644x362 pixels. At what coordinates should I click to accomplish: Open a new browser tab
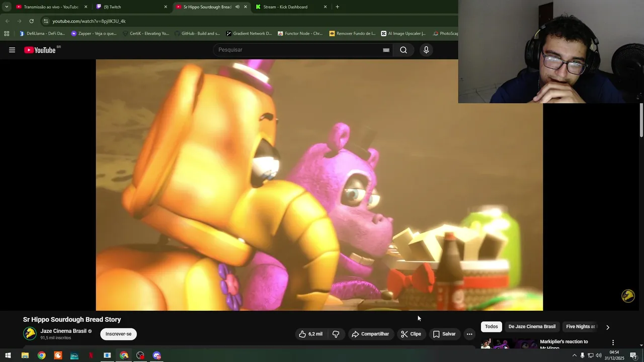337,7
